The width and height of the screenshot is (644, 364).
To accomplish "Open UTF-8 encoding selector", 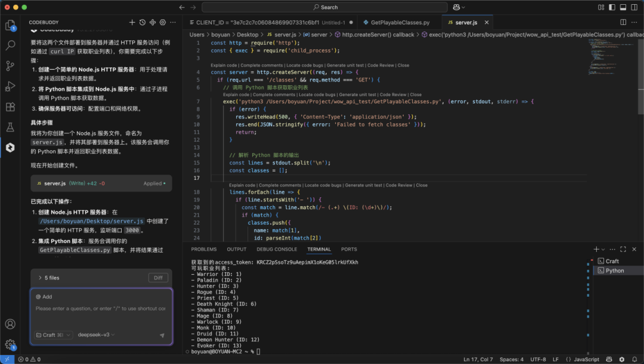I will coord(538,359).
